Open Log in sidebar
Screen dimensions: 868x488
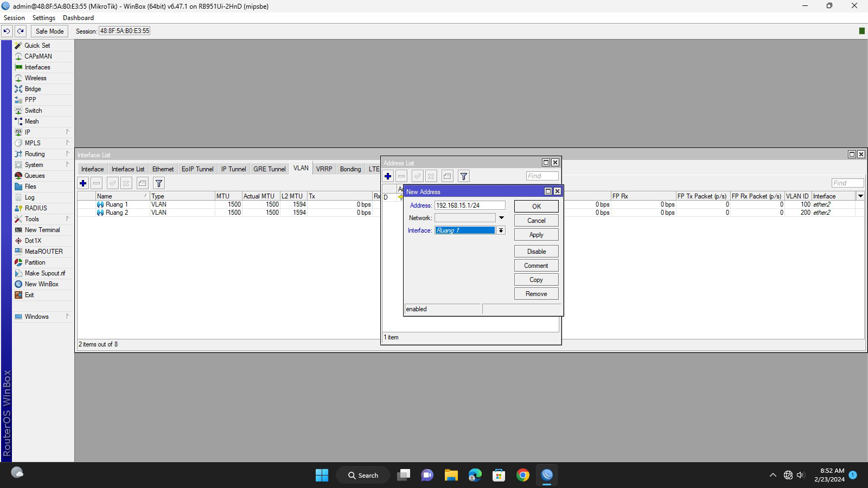pyautogui.click(x=29, y=197)
